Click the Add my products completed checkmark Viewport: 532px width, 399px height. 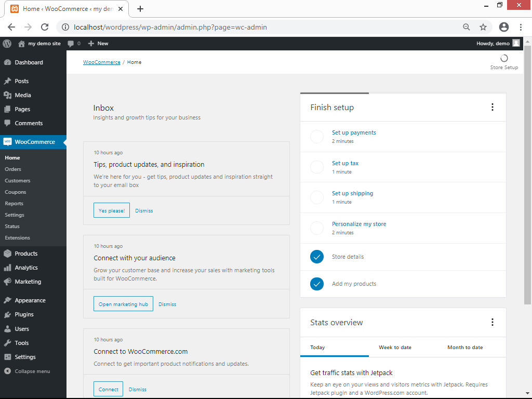pyautogui.click(x=317, y=284)
